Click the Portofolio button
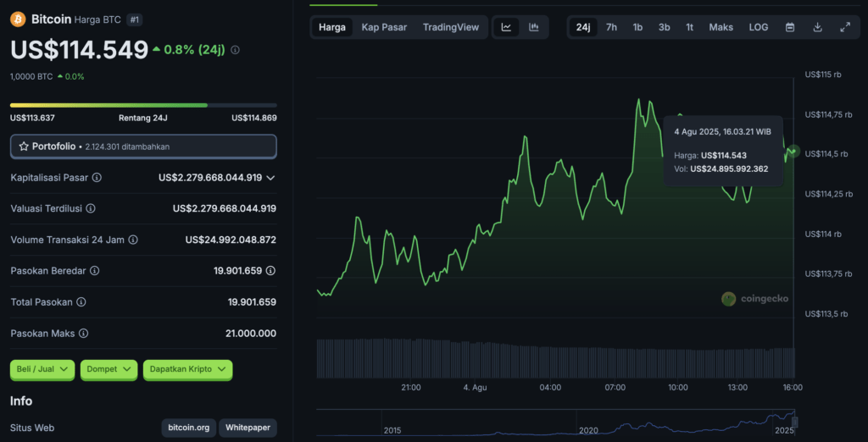Screen dimensions: 868x442 click(143, 146)
